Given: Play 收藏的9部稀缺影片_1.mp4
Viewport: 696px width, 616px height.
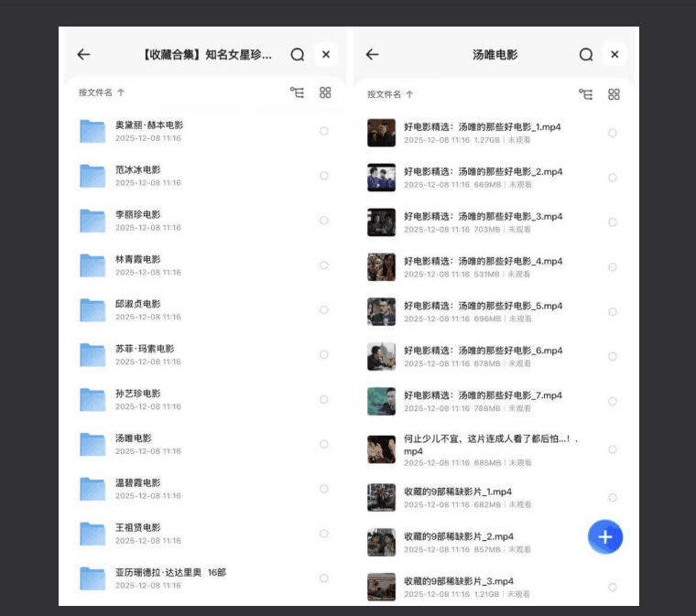Looking at the screenshot, I should [x=457, y=492].
